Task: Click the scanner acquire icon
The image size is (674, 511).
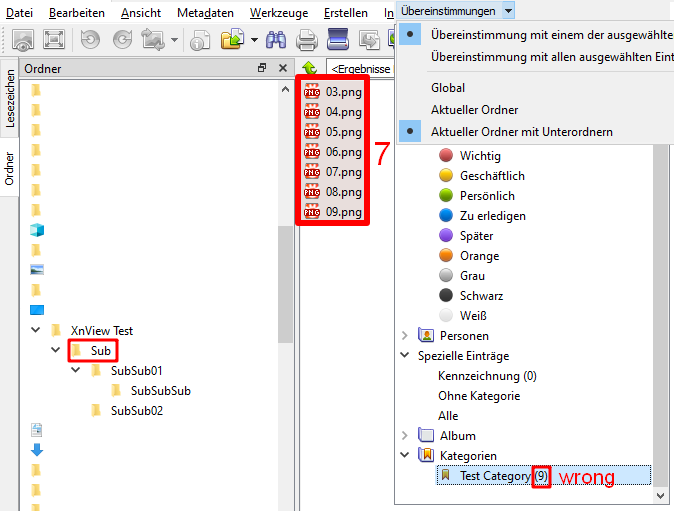Action: point(338,40)
